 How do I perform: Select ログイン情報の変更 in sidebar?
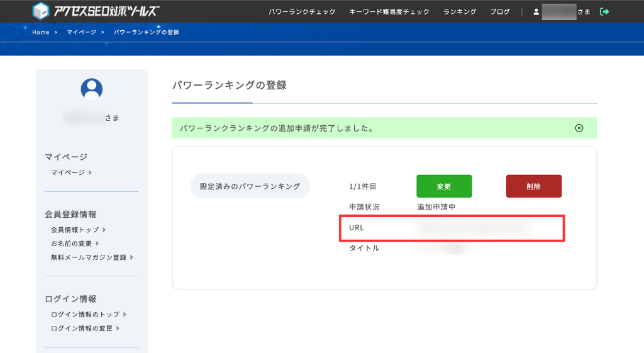tap(82, 328)
